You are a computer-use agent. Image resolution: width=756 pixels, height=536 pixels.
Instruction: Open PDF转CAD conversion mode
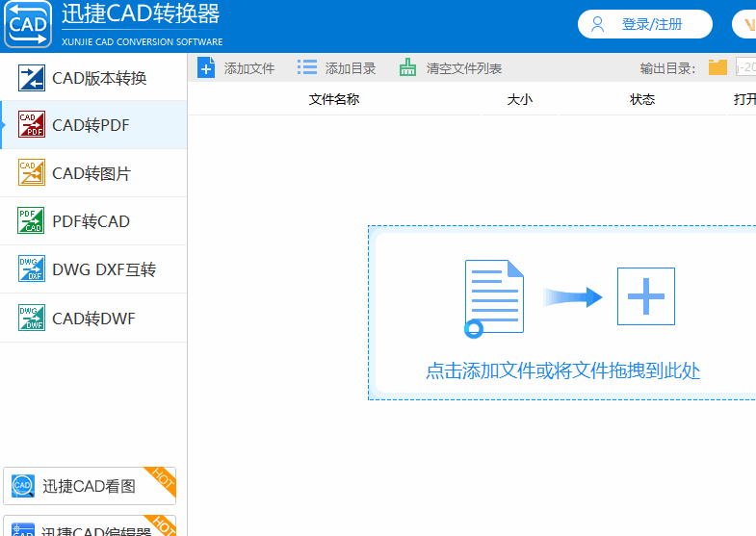tap(93, 221)
